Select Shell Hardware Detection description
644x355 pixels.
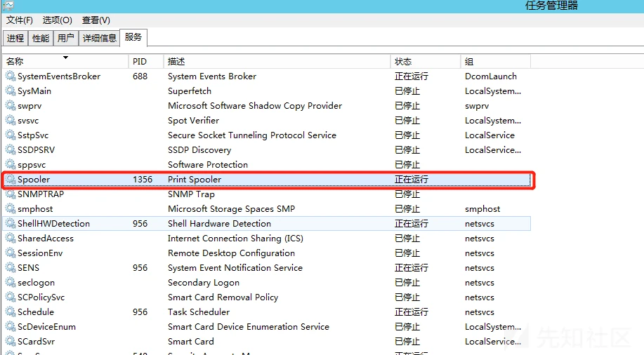[x=219, y=223]
